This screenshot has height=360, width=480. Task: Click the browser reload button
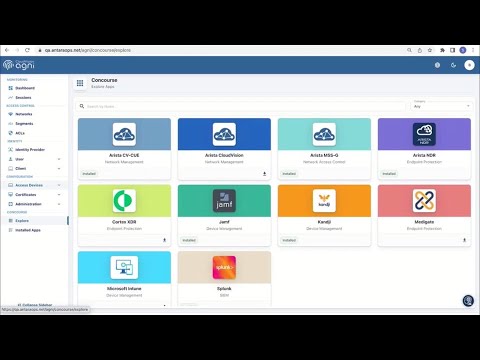click(x=27, y=50)
